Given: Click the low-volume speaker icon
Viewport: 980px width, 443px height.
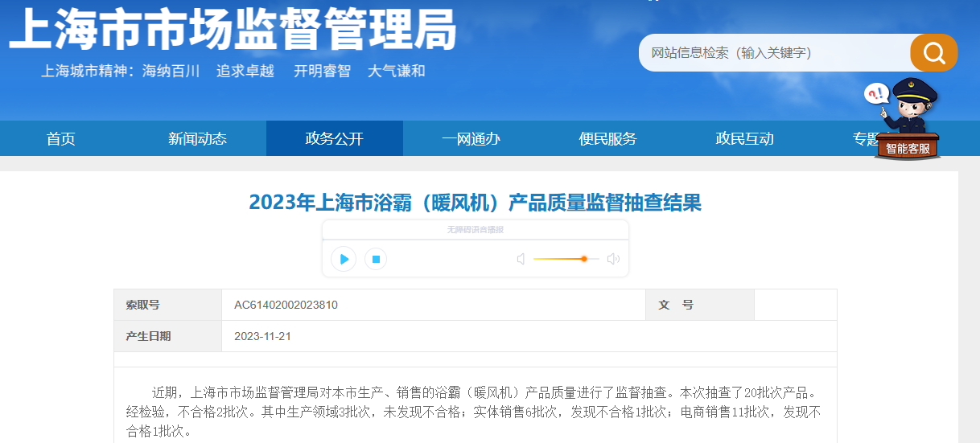Looking at the screenshot, I should coord(521,259).
